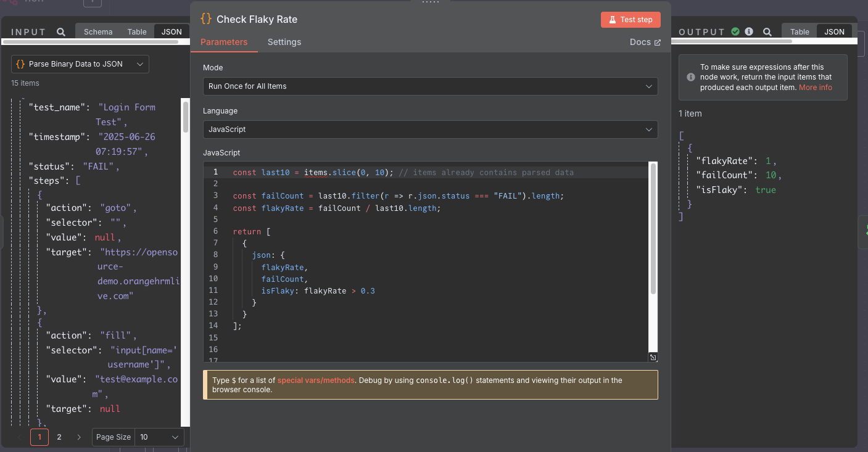Click the '15 items' count in INPUT
Viewport: 868px width, 452px height.
coord(25,83)
